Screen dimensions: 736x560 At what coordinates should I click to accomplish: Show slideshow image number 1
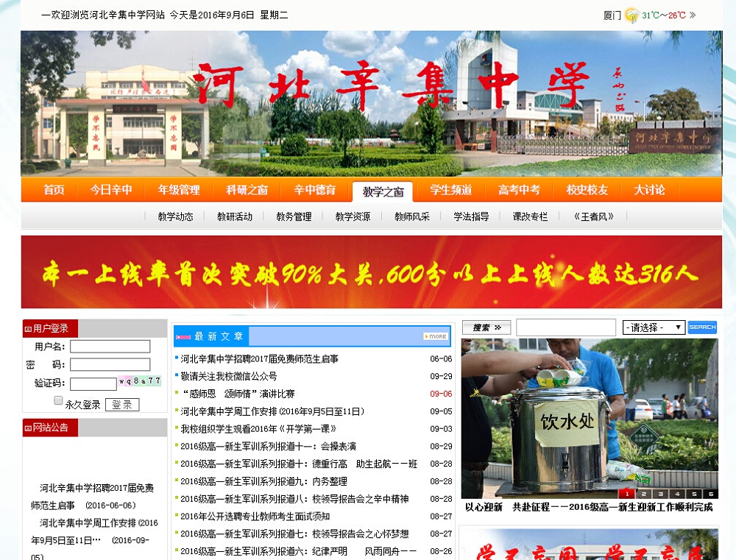(626, 494)
